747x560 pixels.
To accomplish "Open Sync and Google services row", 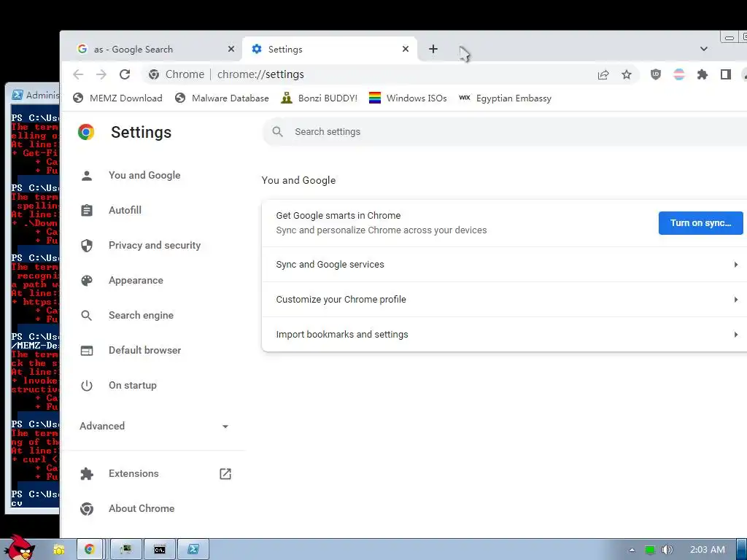I will tap(505, 264).
